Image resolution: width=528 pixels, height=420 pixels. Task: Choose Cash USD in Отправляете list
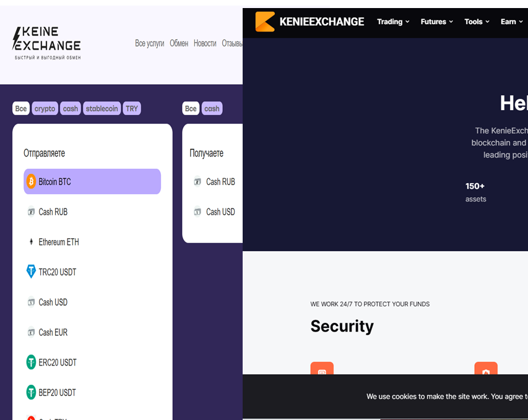click(x=92, y=302)
